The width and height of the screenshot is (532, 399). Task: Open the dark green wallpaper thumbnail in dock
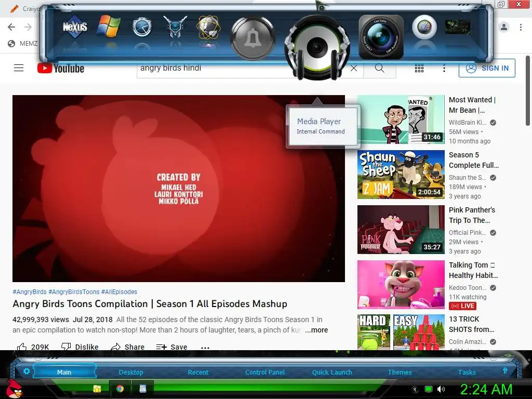tap(458, 27)
